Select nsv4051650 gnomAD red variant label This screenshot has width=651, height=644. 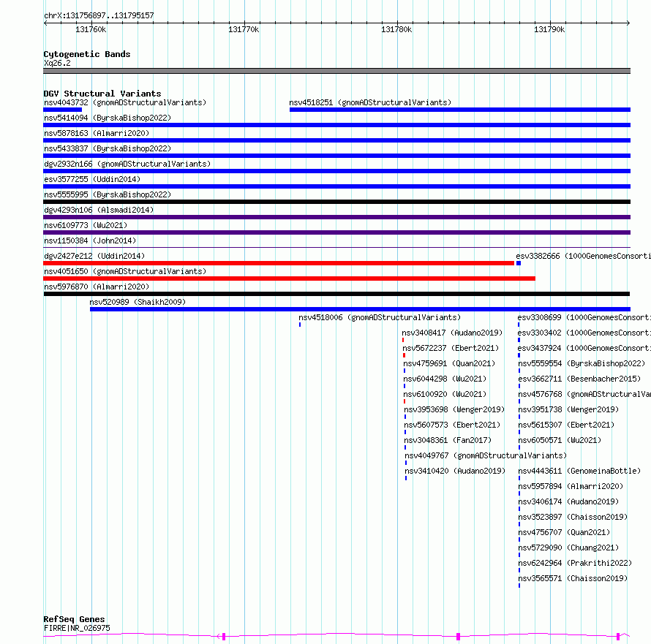tap(125, 271)
